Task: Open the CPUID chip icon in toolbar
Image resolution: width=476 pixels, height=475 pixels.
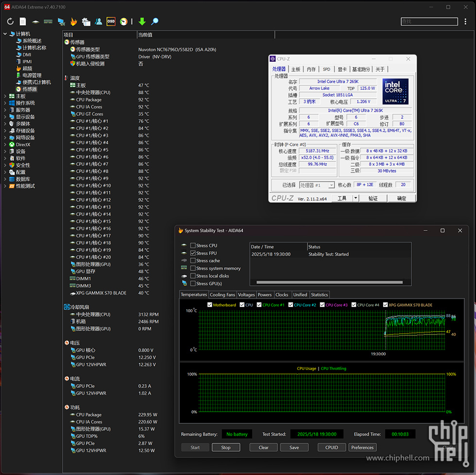Action: click(x=35, y=22)
